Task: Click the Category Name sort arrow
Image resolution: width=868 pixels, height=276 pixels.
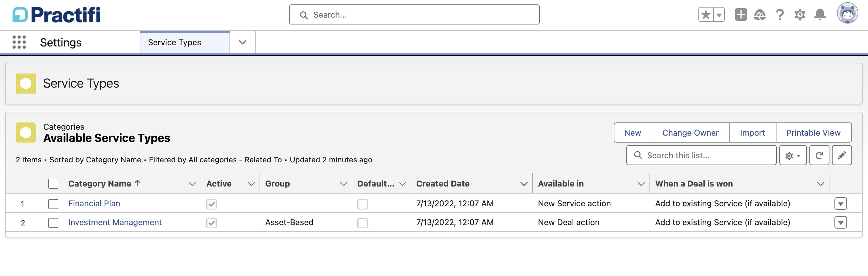Action: click(x=138, y=183)
